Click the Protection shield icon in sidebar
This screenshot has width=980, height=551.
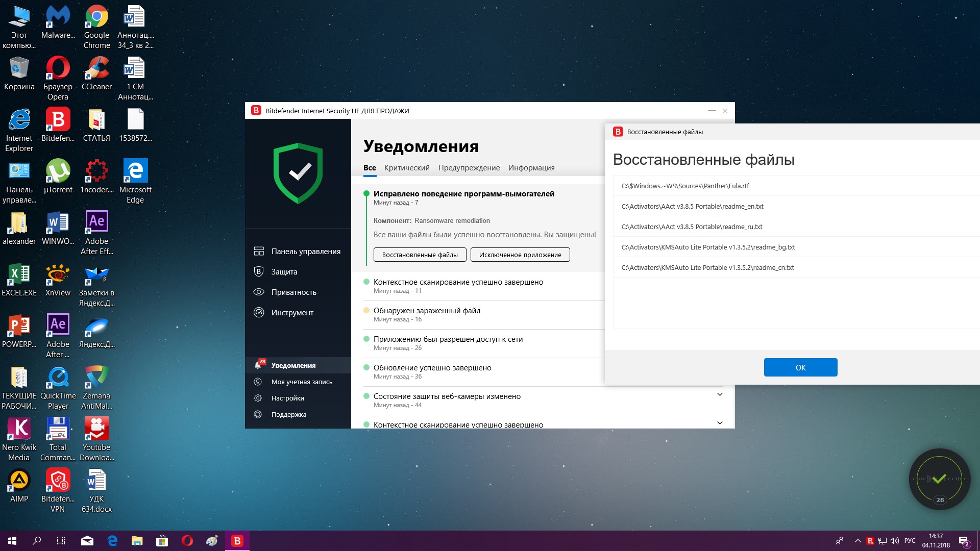[x=259, y=271]
